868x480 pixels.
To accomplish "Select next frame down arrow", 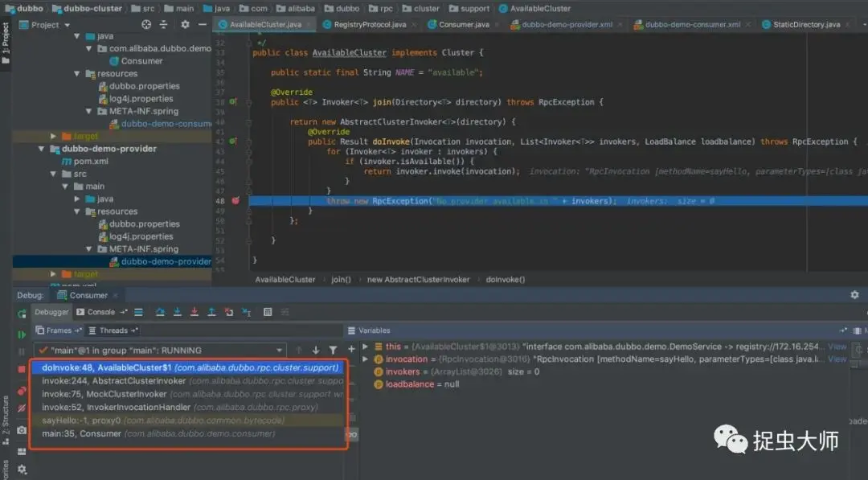I will tap(316, 350).
